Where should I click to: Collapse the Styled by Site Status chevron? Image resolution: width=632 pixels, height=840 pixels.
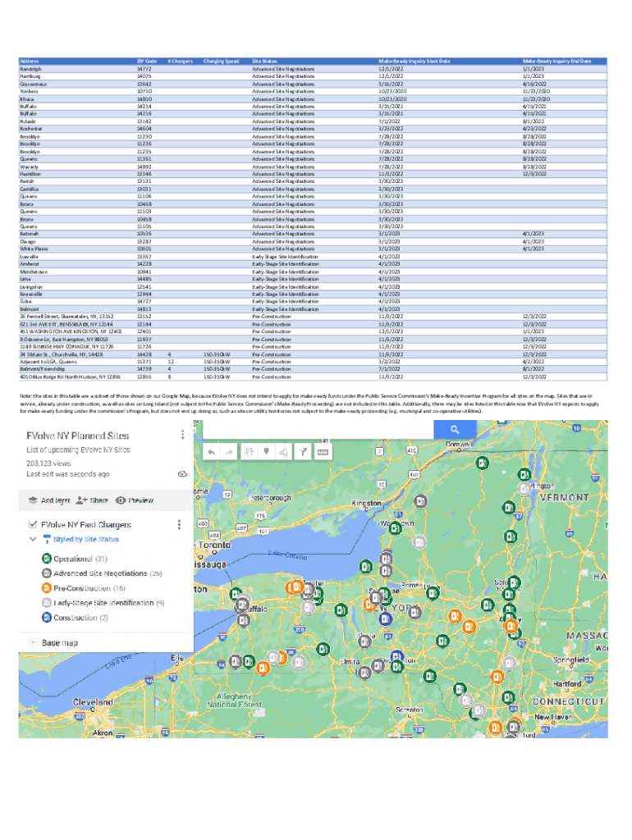[33, 539]
